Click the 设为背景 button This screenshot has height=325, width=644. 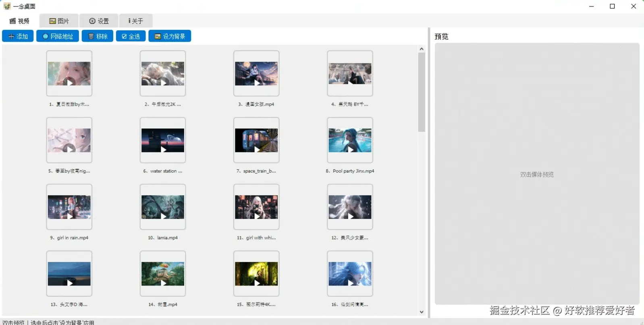pos(170,36)
